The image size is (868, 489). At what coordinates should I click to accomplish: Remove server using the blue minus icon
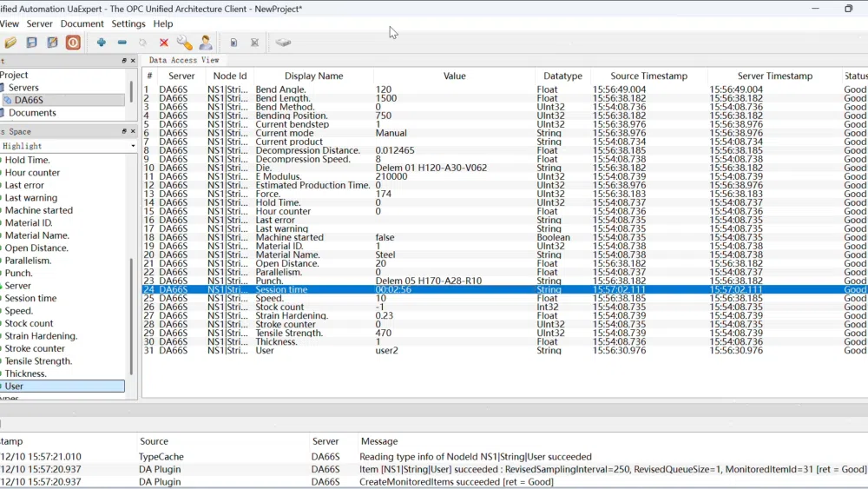point(122,43)
